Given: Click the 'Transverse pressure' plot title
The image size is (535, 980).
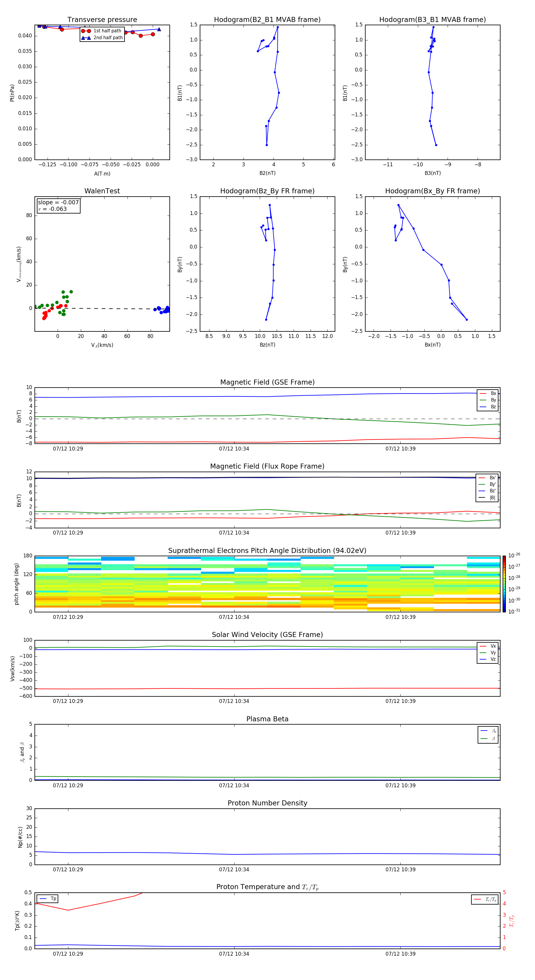Looking at the screenshot, I should click(x=102, y=20).
